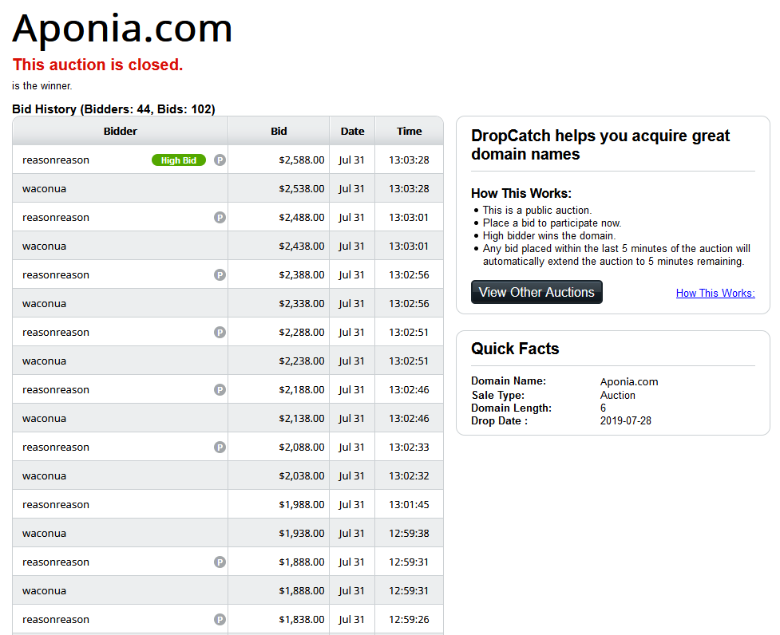This screenshot has height=635, width=780.
Task: Click the proxy icon beside the $2,288.00 bid
Action: point(220,332)
